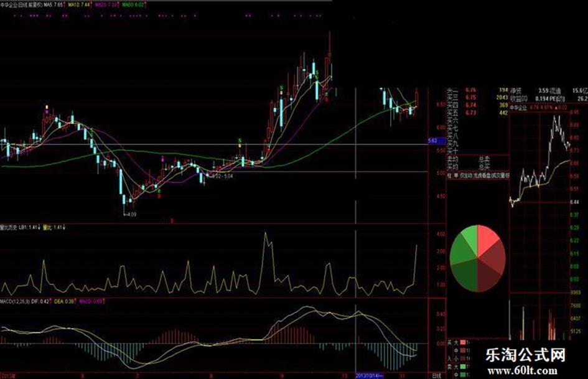Click the green S sell marker above highest peak
Viewport: 588px width, 379px height.
317,72
